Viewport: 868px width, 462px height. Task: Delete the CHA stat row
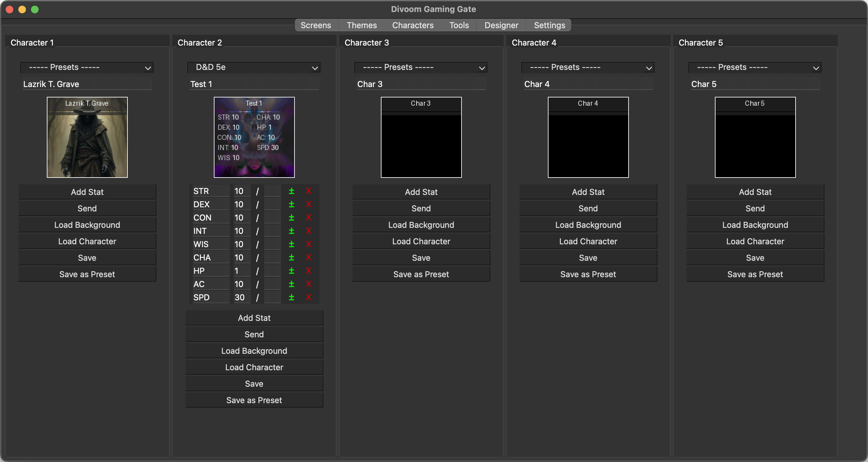[308, 258]
